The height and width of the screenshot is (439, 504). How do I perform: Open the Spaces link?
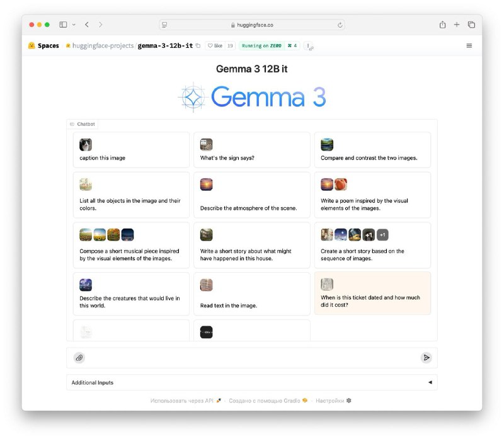pos(49,45)
